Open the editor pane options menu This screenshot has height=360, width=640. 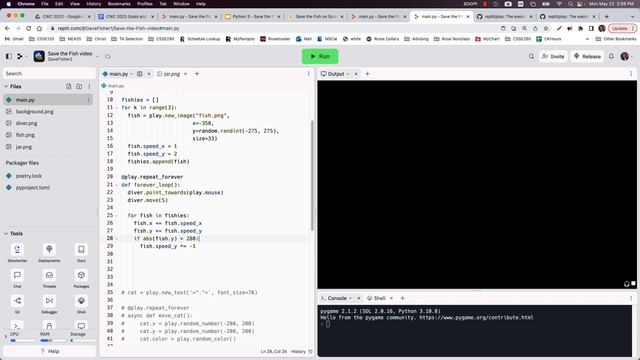pyautogui.click(x=309, y=74)
